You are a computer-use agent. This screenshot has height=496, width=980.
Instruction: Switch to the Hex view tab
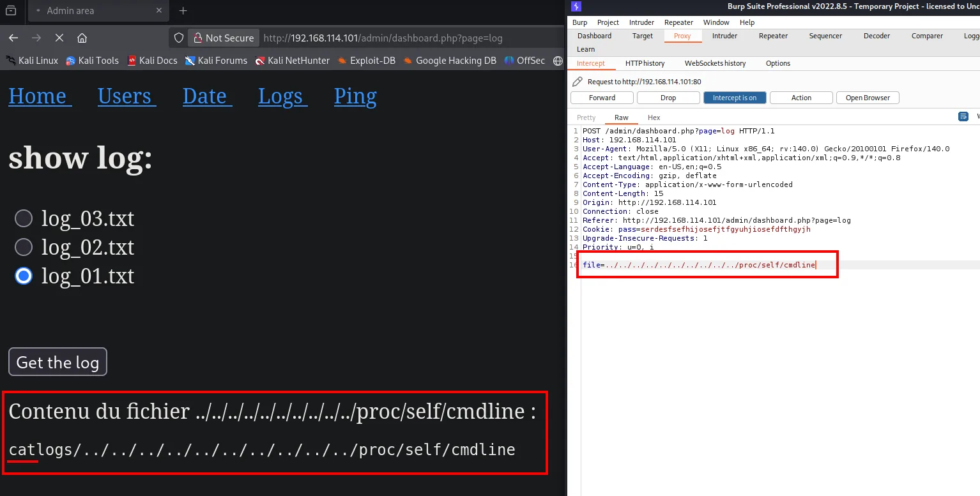click(x=654, y=117)
